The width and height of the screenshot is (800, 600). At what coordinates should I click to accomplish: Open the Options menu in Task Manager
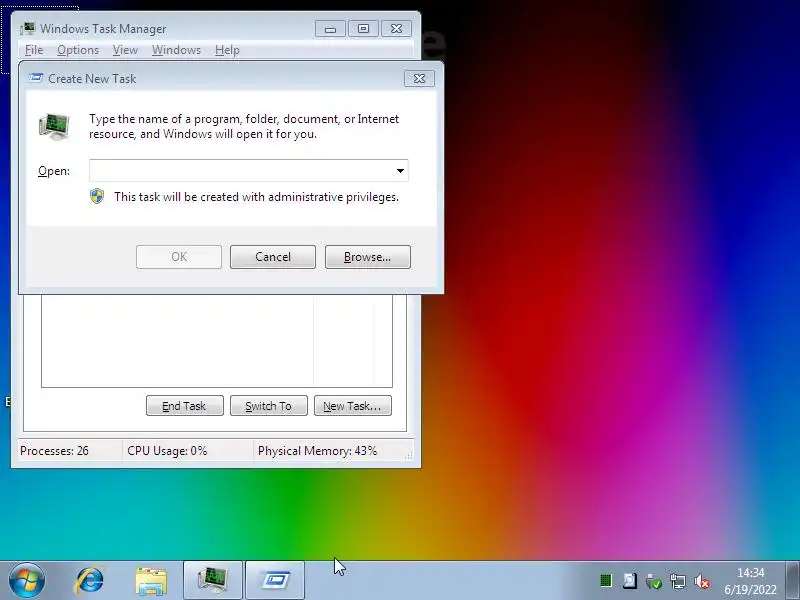click(x=78, y=50)
